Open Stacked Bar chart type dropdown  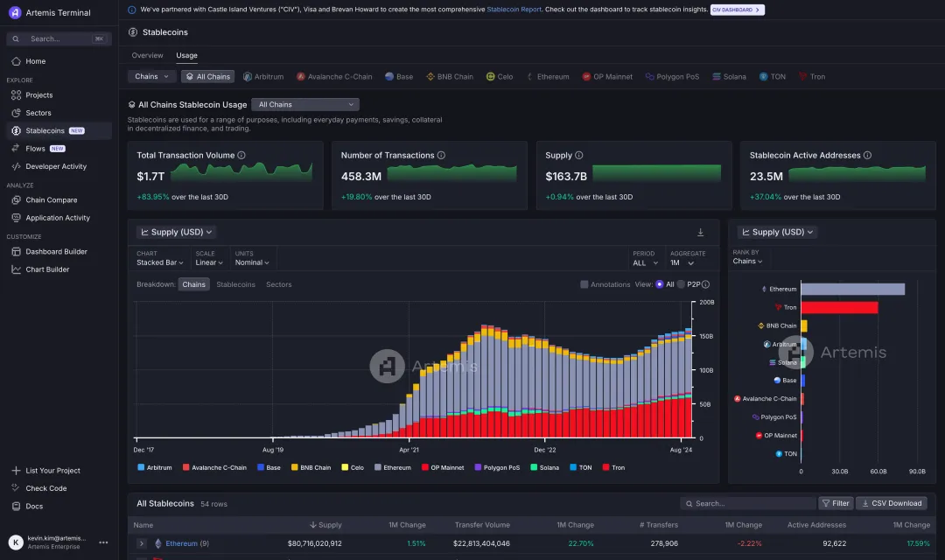click(x=160, y=262)
